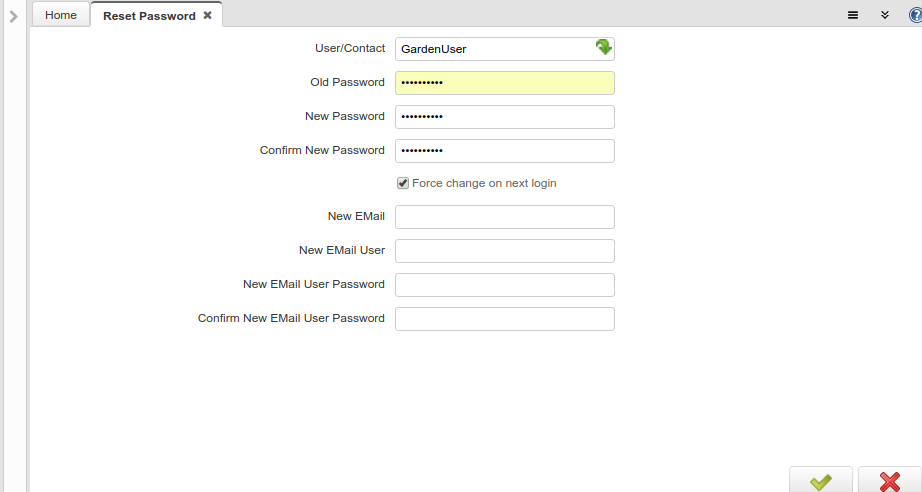Click the Confirm New Password field

click(504, 151)
